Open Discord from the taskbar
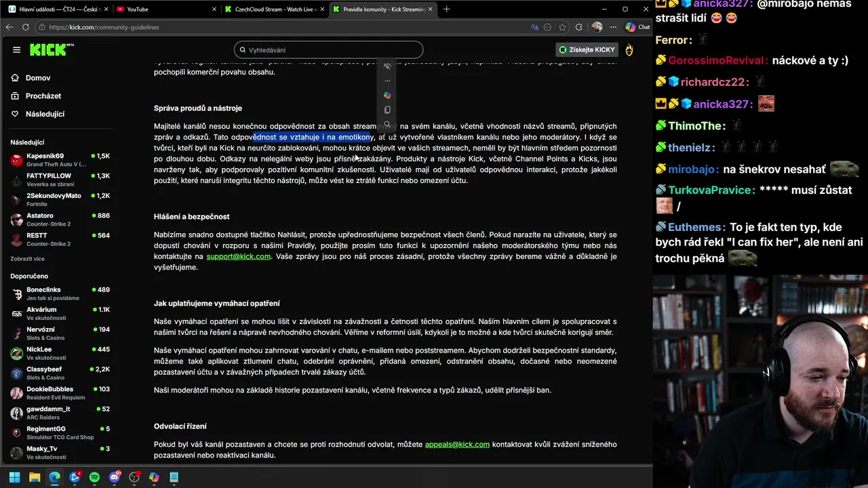The image size is (868, 488). click(115, 477)
